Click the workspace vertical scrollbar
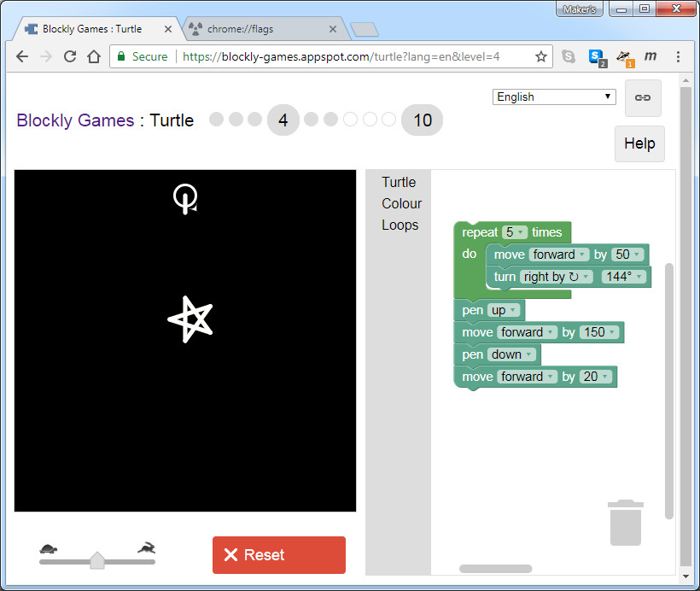Screen dimensions: 700x591 click(668, 391)
